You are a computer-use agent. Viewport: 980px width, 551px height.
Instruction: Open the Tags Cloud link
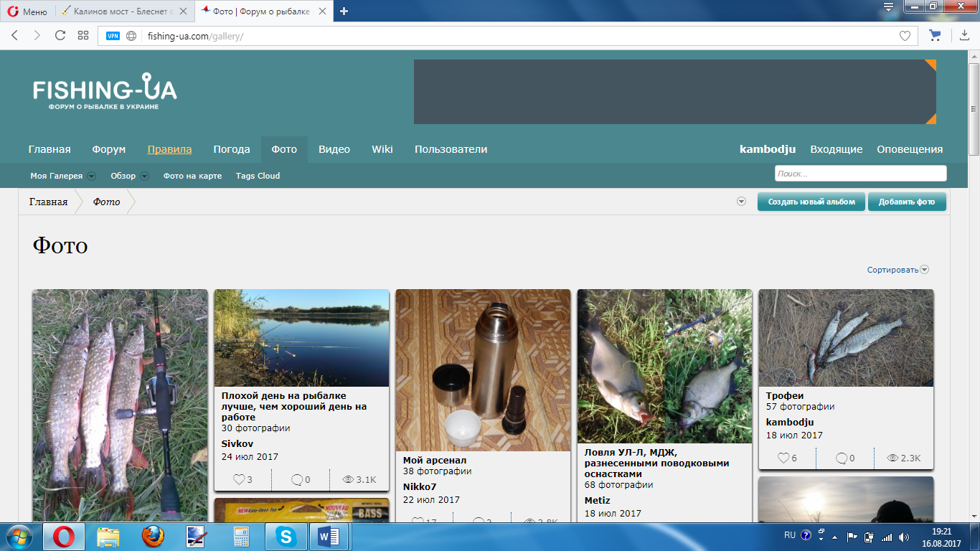point(258,176)
